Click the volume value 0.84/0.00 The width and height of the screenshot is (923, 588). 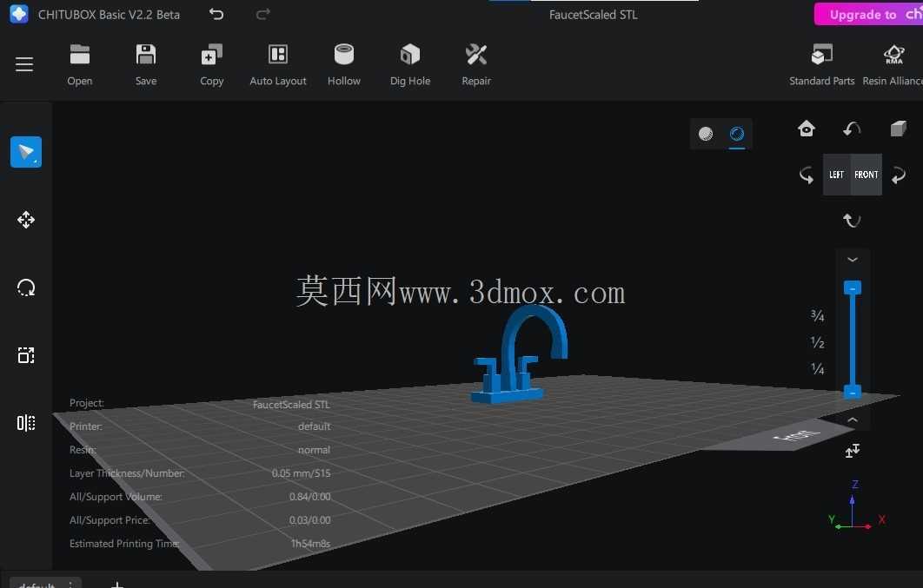tap(309, 497)
